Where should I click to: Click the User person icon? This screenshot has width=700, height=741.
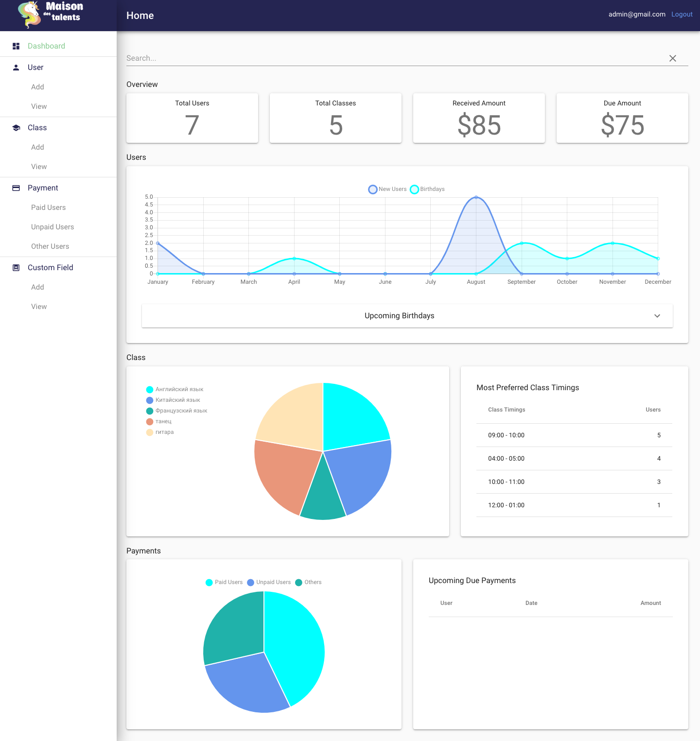[16, 68]
